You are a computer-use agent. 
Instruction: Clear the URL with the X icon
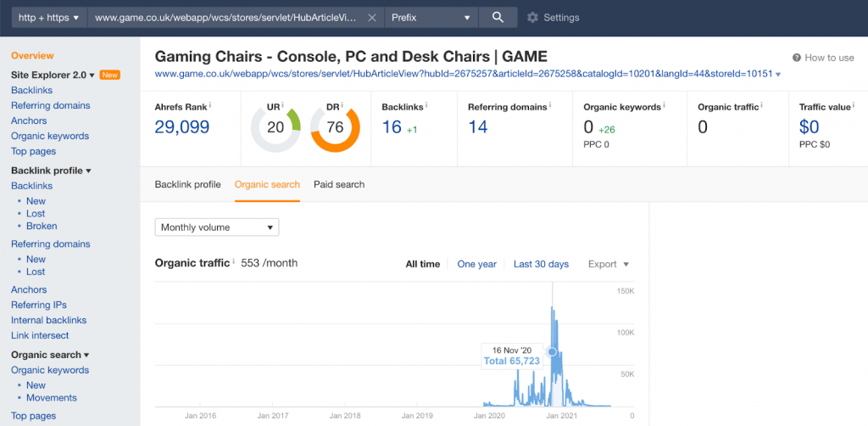[372, 18]
